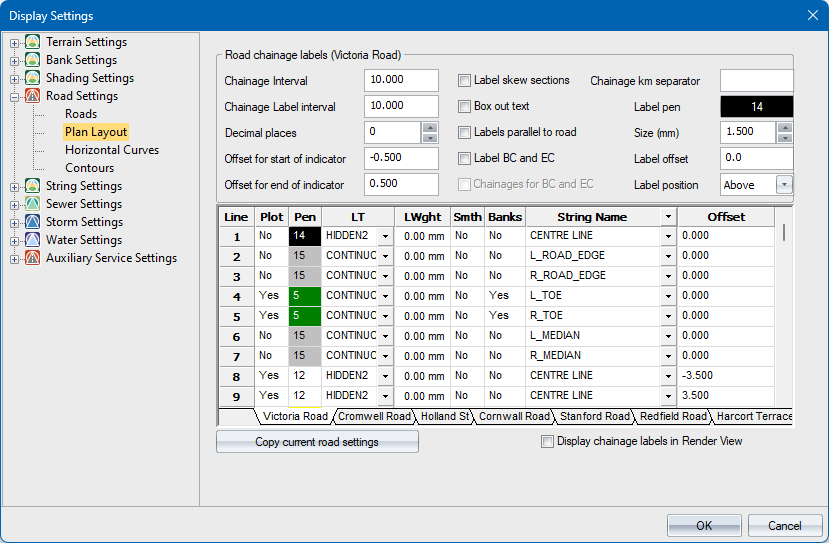829x543 pixels.
Task: Click the Chainage Interval input field
Action: [401, 80]
